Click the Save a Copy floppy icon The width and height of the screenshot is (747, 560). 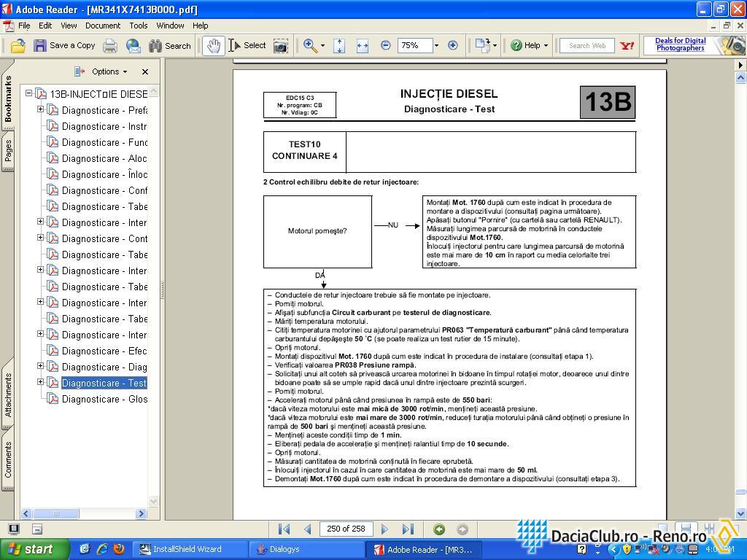40,46
